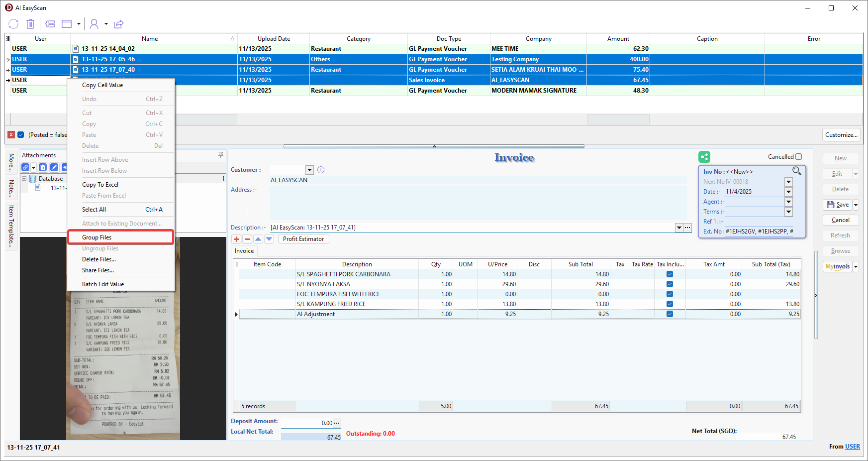
Task: Click the trash bin icon in the top toolbar
Action: pos(30,24)
